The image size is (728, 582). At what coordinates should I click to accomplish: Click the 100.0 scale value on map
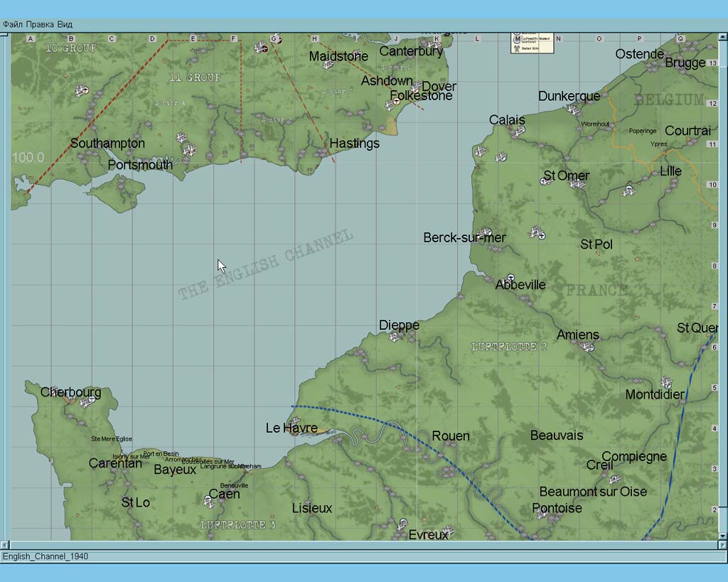pyautogui.click(x=28, y=157)
